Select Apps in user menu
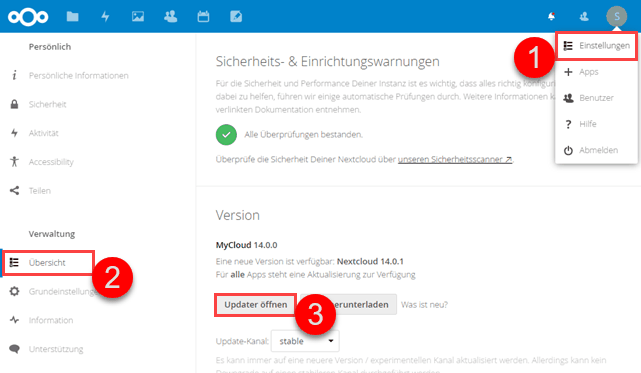641x373 pixels. [x=596, y=72]
